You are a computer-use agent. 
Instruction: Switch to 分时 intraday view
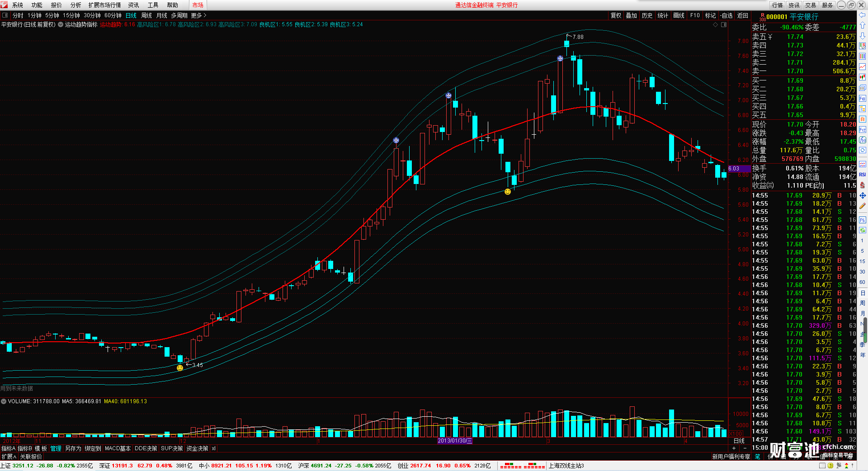(18, 15)
